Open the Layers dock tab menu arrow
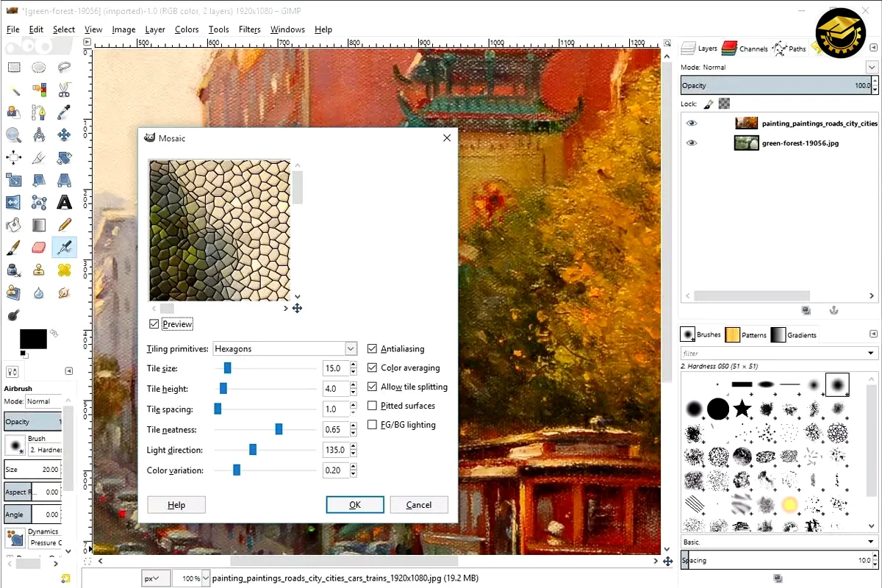The height and width of the screenshot is (588, 882). (872, 49)
